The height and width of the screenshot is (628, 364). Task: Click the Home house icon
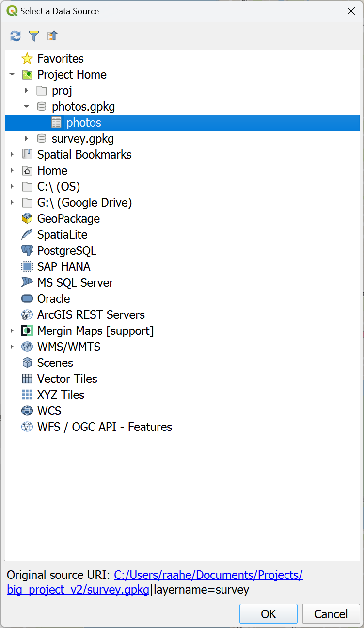[x=27, y=171]
